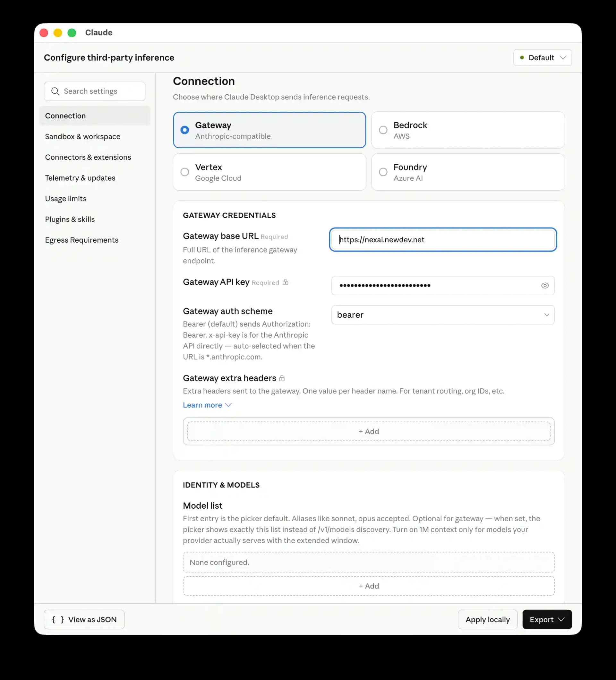Maximize window using the green button
The height and width of the screenshot is (680, 616).
point(72,33)
